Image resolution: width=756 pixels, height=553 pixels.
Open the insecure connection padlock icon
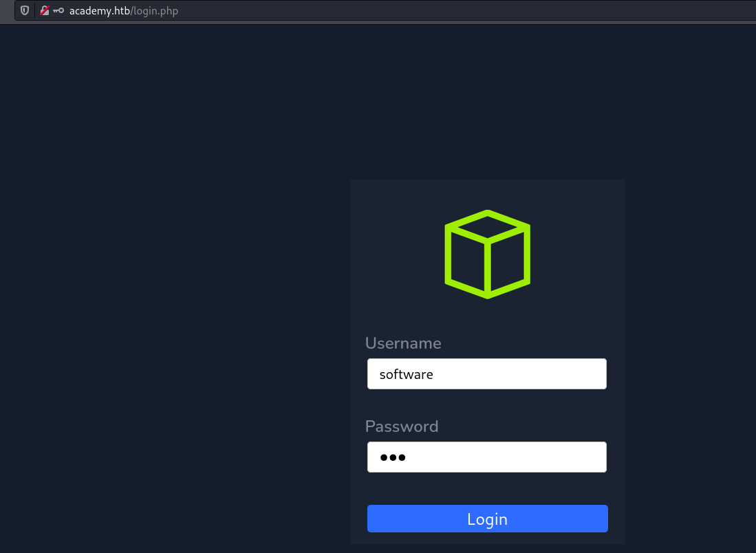click(45, 11)
